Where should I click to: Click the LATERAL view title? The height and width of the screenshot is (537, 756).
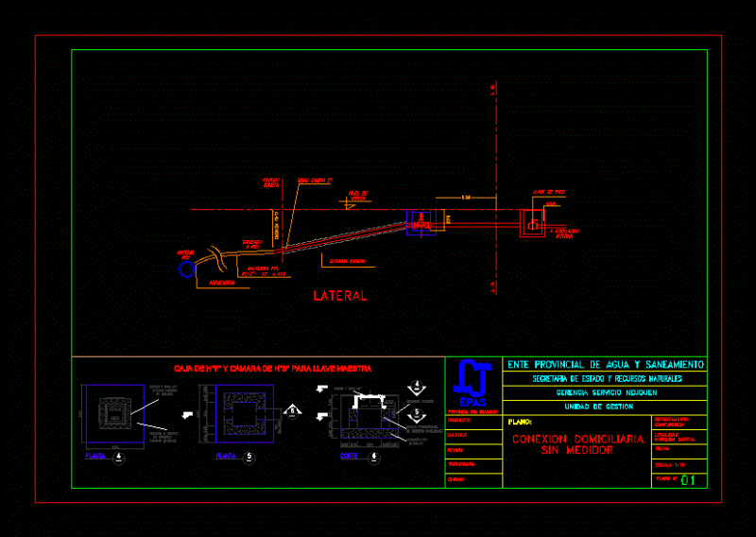pyautogui.click(x=340, y=296)
